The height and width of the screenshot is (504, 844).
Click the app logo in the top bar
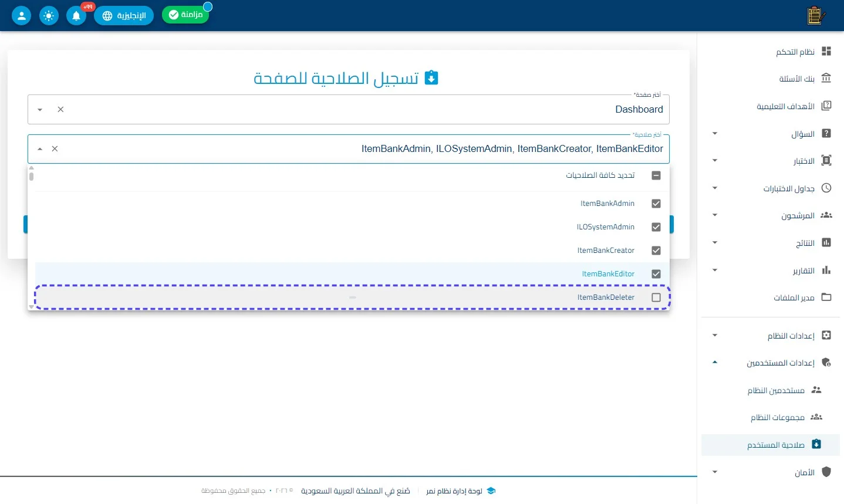click(816, 15)
